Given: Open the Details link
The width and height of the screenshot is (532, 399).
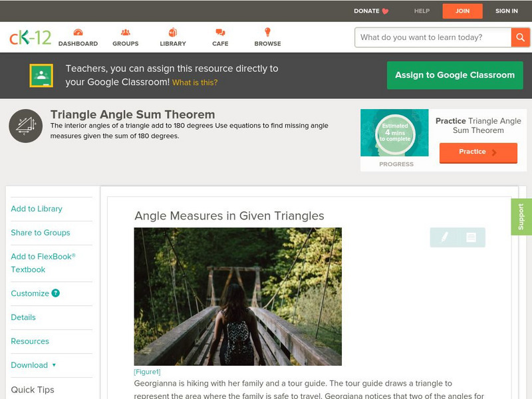Looking at the screenshot, I should click(23, 317).
